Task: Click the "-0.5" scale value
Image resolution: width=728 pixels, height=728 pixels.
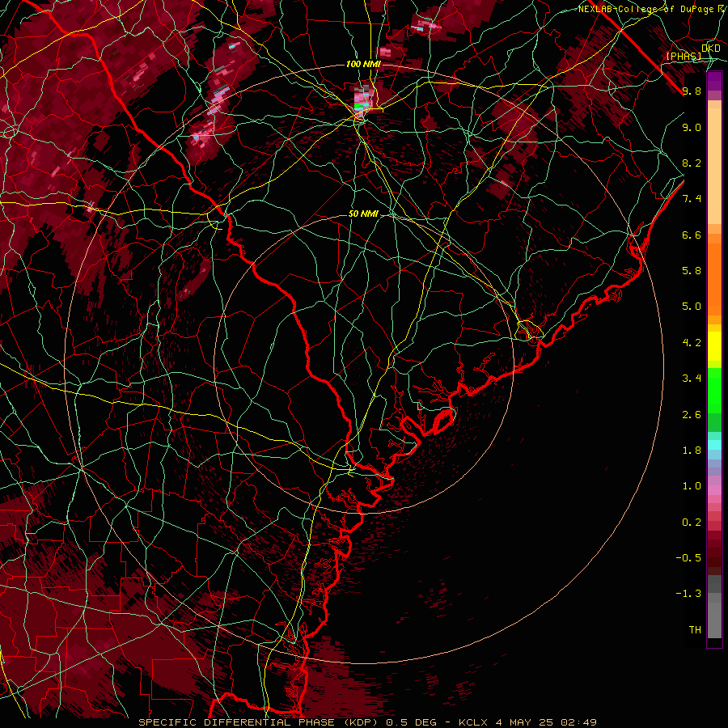Action: click(x=688, y=558)
